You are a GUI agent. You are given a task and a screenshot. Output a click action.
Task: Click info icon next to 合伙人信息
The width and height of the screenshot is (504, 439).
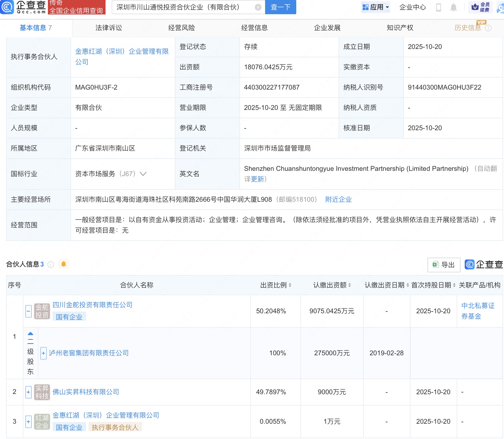[x=51, y=264]
